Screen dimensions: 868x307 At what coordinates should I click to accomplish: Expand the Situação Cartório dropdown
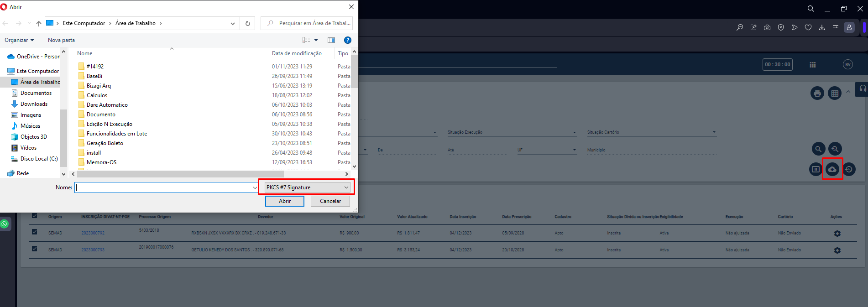714,132
